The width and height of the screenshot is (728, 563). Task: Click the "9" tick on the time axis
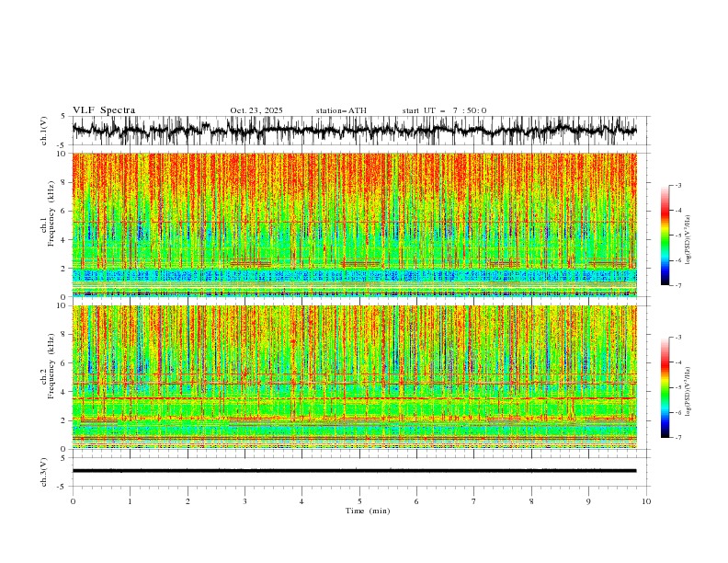pyautogui.click(x=588, y=501)
